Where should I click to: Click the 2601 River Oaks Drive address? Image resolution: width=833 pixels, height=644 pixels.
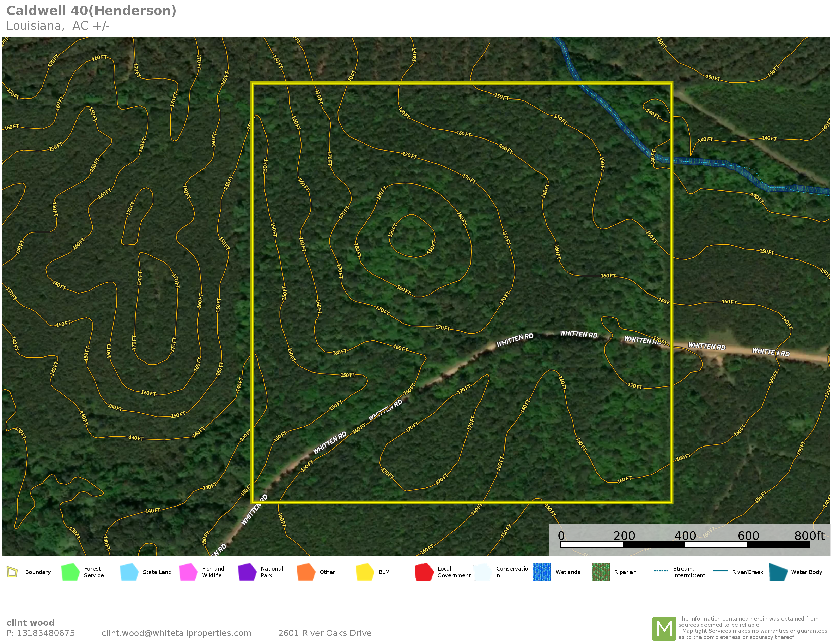click(x=324, y=633)
